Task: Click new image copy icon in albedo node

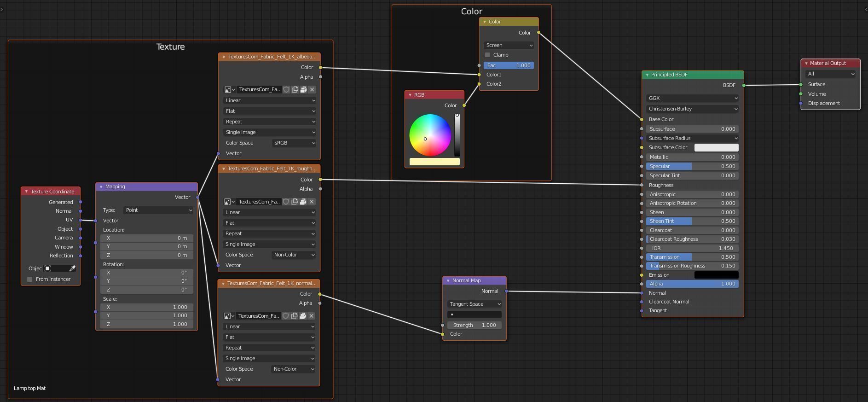Action: coord(295,89)
